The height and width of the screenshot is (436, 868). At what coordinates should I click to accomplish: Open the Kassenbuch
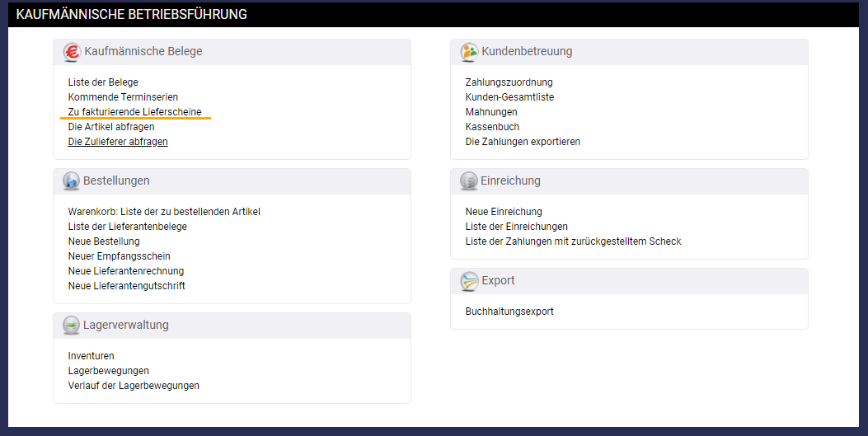click(x=492, y=127)
